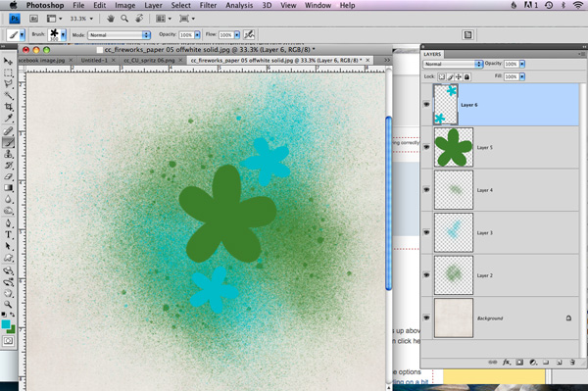Hide Layer 3 visibility
Viewport: 588px width, 391px height.
[426, 232]
